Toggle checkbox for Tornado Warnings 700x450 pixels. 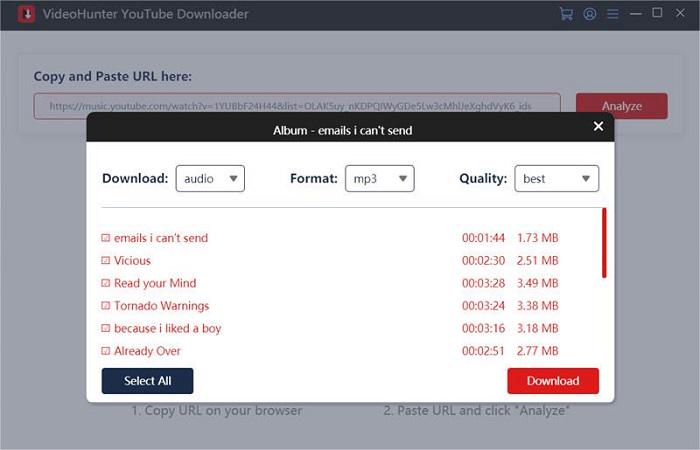[105, 306]
